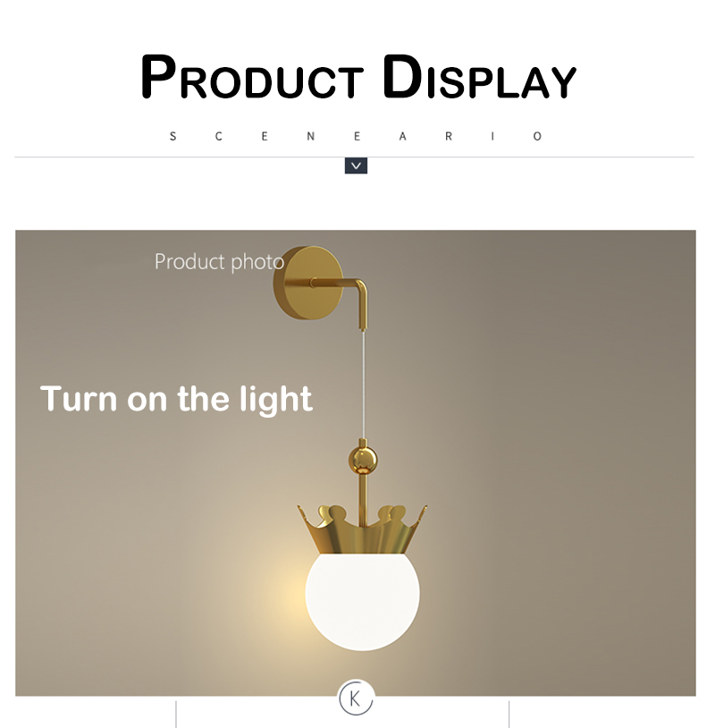Click the small gold ball on the lamp stem

pos(363,461)
